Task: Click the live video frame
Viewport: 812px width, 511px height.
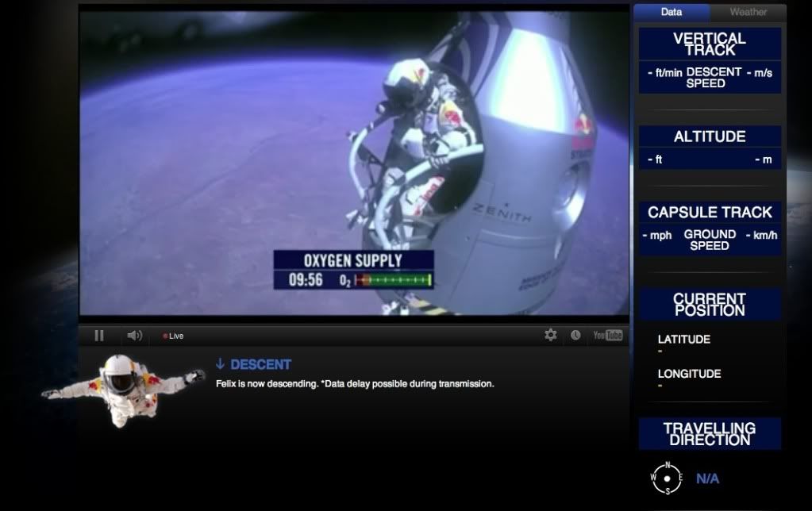Action: pyautogui.click(x=354, y=162)
